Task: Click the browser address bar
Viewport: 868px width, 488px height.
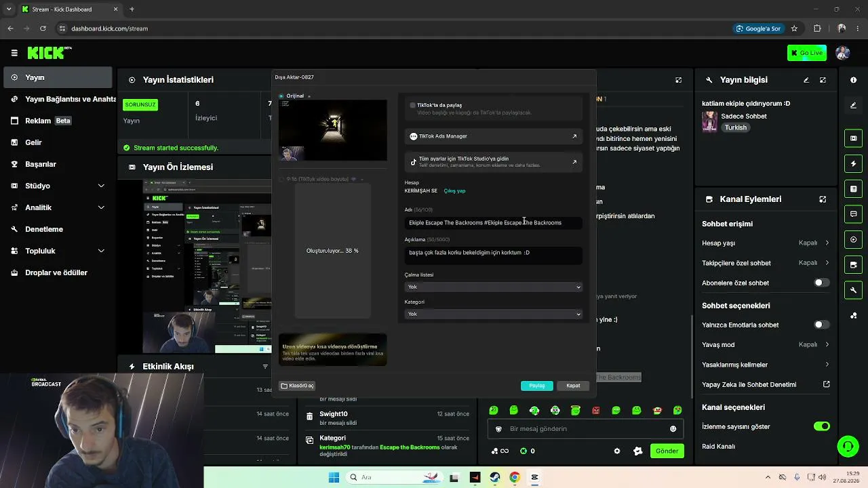Action: (393, 28)
